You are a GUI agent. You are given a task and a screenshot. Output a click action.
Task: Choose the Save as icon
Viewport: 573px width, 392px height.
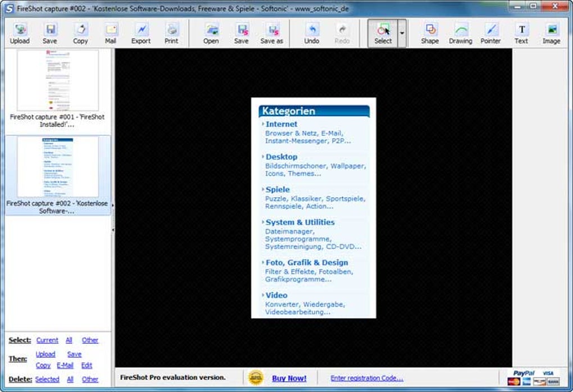click(x=271, y=34)
